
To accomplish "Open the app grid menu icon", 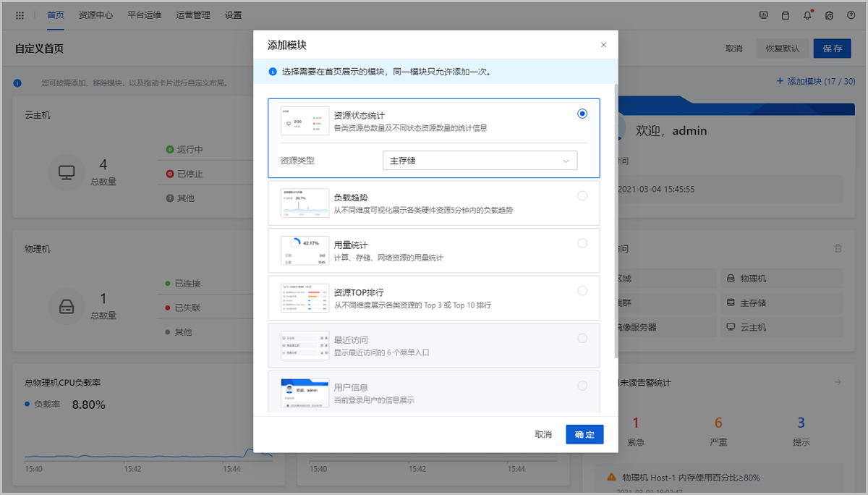I will pyautogui.click(x=20, y=15).
